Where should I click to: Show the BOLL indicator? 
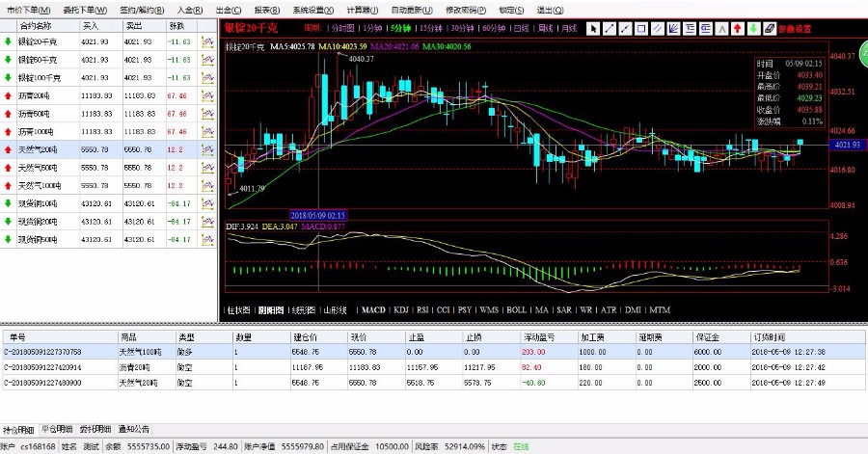[517, 310]
